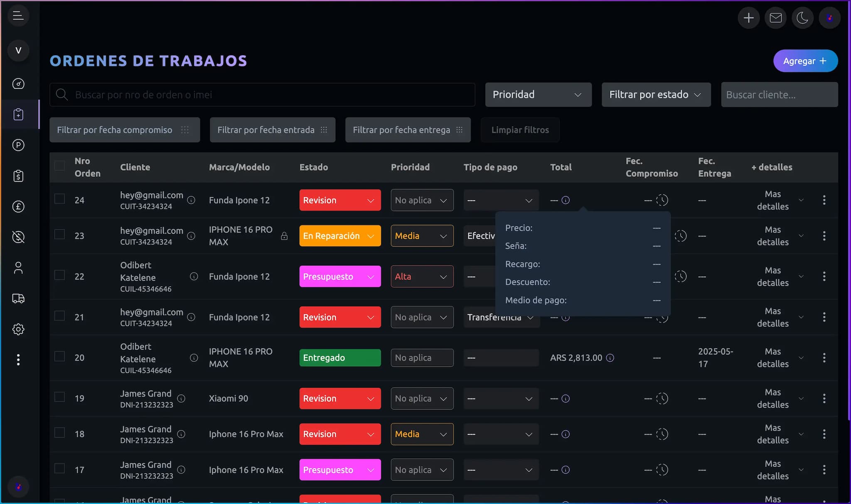Screen dimensions: 851x504
Task: Click the delivery truck sidebar icon
Action: (18, 298)
